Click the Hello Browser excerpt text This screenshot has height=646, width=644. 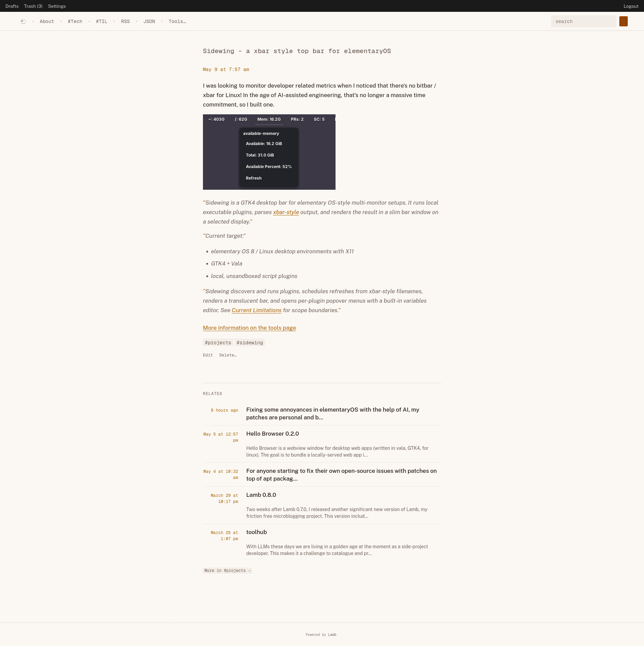coord(337,452)
